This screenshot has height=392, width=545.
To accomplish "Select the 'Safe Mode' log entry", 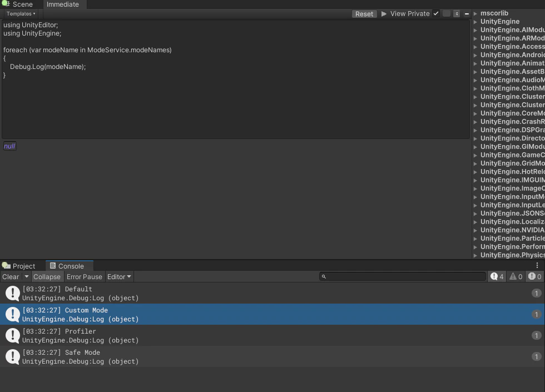I will (x=272, y=357).
